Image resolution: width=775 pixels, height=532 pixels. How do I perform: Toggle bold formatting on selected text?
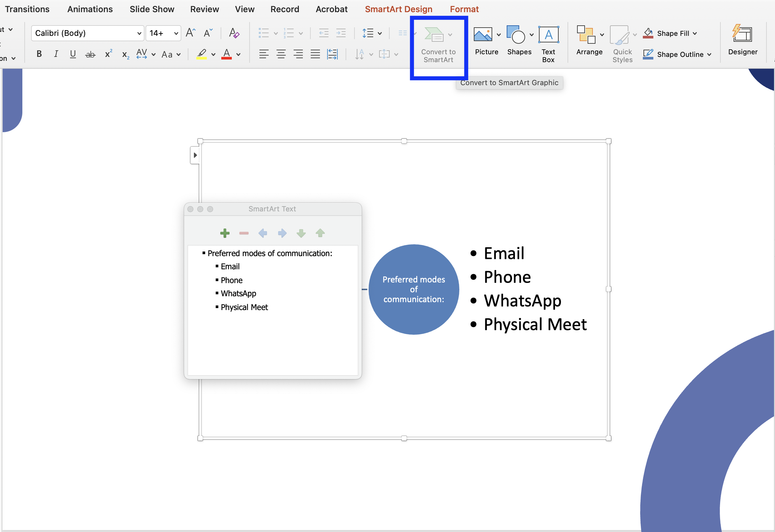pos(38,54)
